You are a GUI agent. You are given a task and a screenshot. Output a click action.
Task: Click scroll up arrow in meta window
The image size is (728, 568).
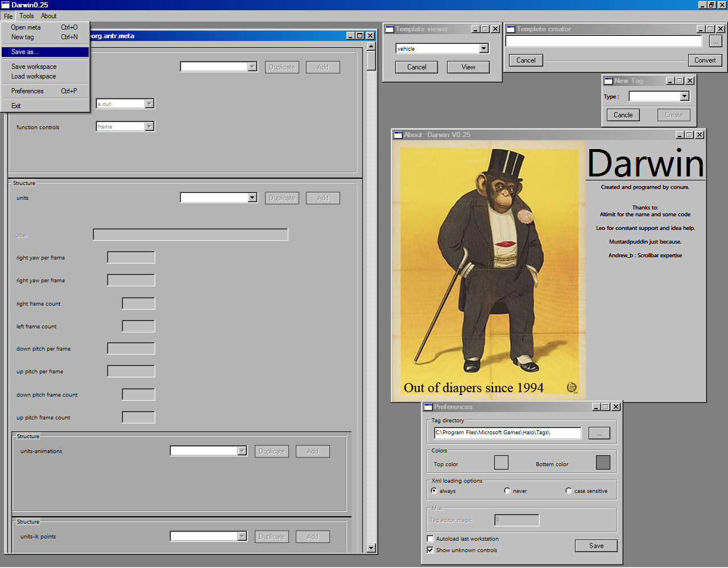(x=371, y=47)
